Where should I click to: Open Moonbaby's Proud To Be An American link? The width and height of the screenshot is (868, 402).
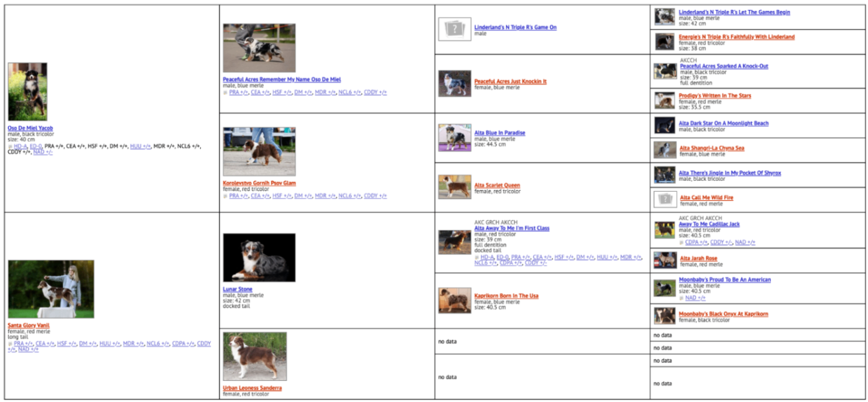[x=725, y=280]
